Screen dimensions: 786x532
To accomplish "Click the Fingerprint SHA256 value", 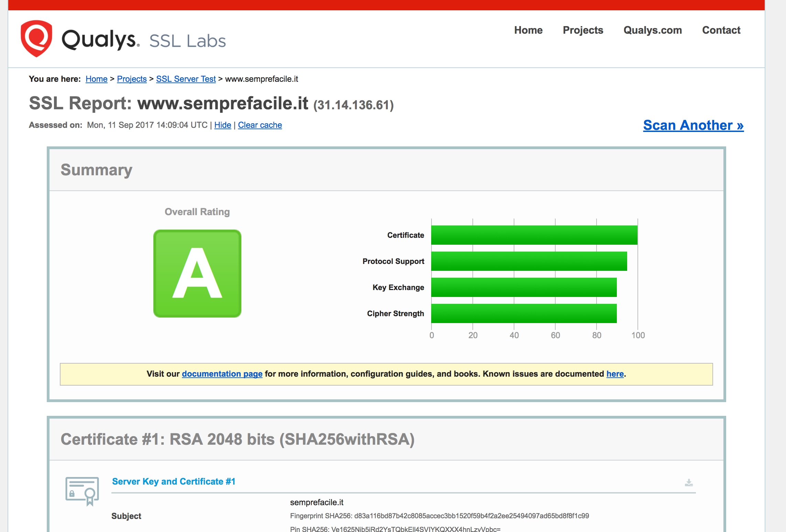I will tap(439, 516).
